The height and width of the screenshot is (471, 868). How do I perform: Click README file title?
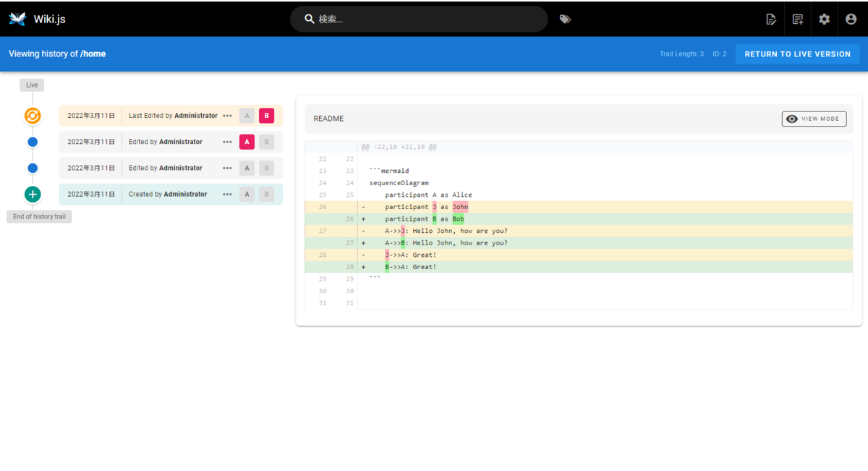tap(328, 119)
